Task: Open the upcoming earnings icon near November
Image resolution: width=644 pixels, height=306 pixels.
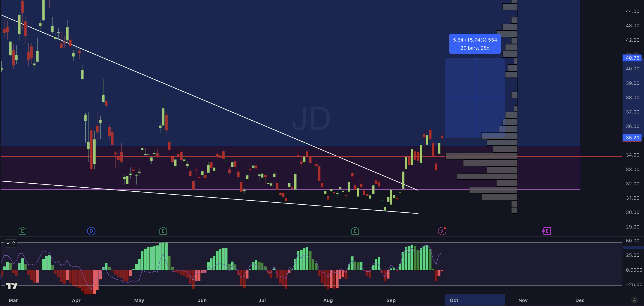Action: pyautogui.click(x=547, y=231)
